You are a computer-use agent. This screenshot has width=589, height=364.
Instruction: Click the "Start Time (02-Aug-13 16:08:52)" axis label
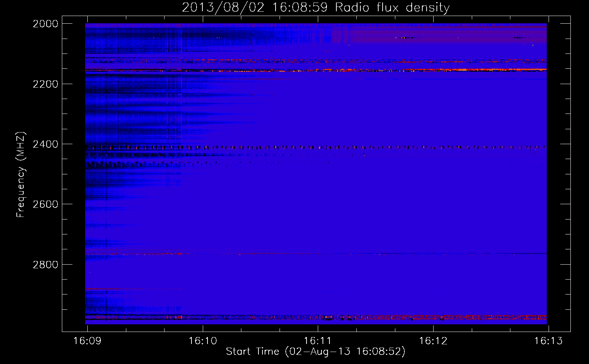point(316,352)
